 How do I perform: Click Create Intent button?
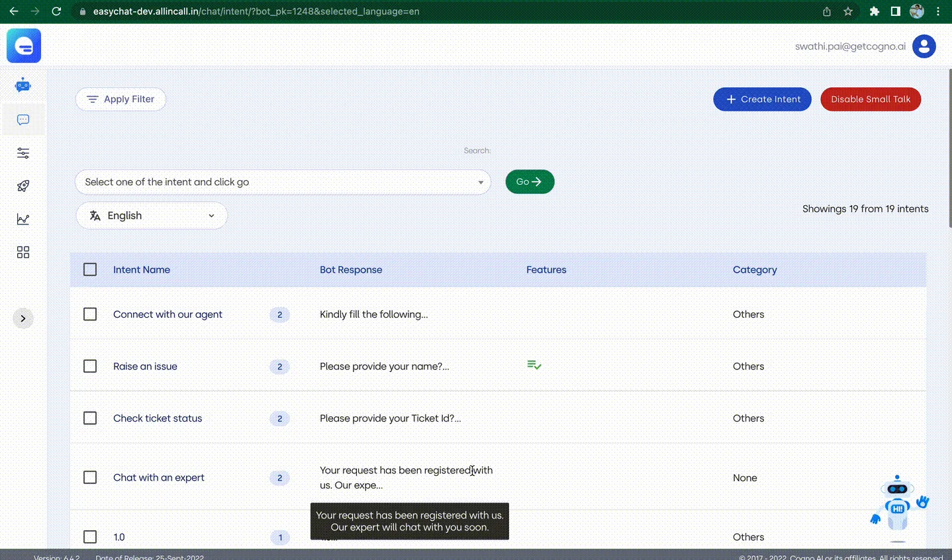point(762,99)
